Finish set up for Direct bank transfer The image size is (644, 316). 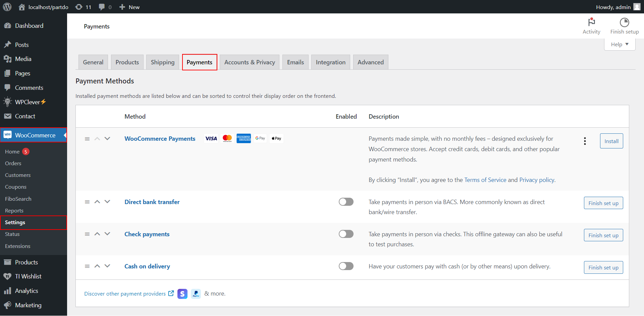pyautogui.click(x=603, y=203)
